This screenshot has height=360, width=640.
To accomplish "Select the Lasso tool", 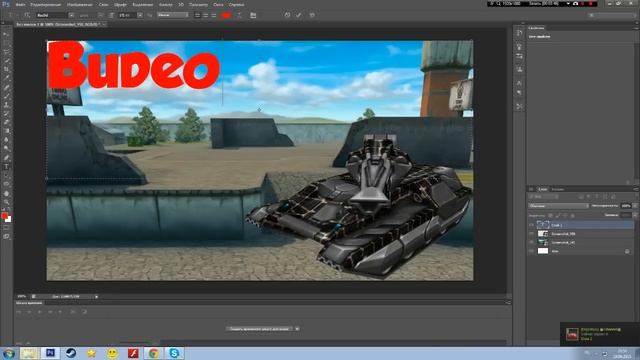I will (x=7, y=52).
